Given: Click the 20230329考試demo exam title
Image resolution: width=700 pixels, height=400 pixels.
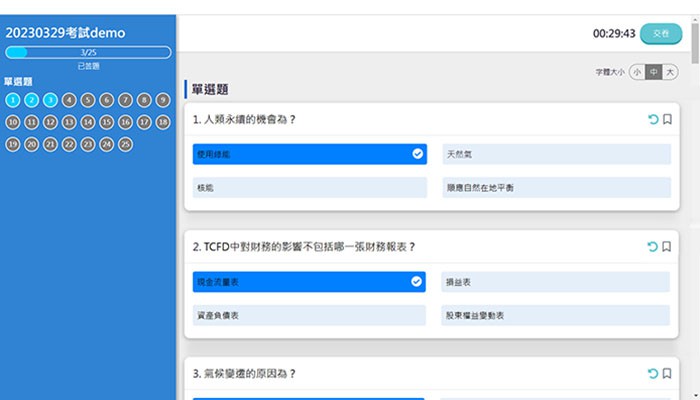Looking at the screenshot, I should [65, 32].
